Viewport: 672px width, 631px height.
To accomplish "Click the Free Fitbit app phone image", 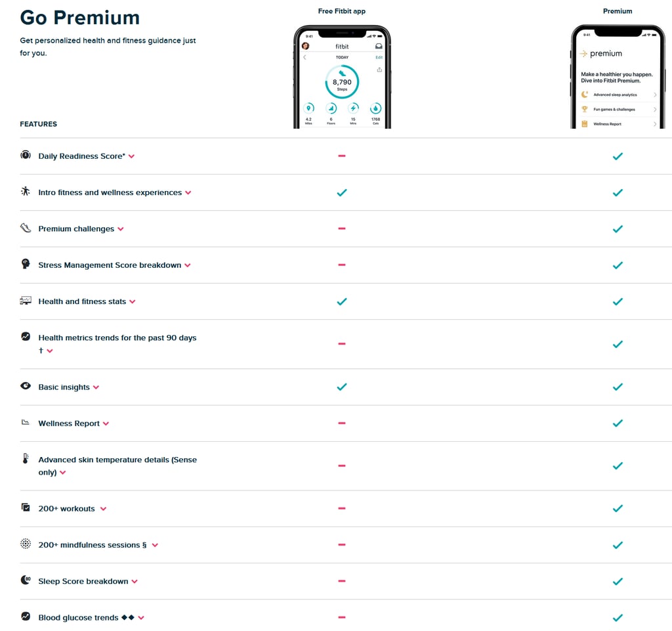I will 341,77.
